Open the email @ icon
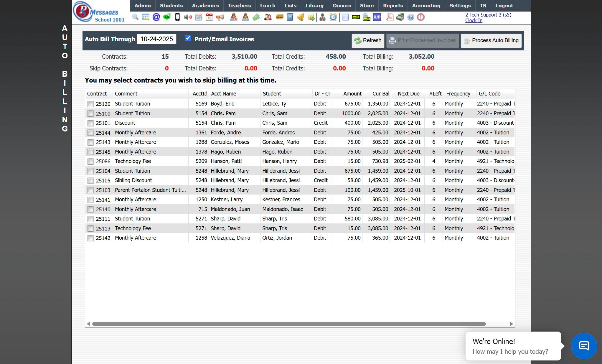 pos(156,17)
